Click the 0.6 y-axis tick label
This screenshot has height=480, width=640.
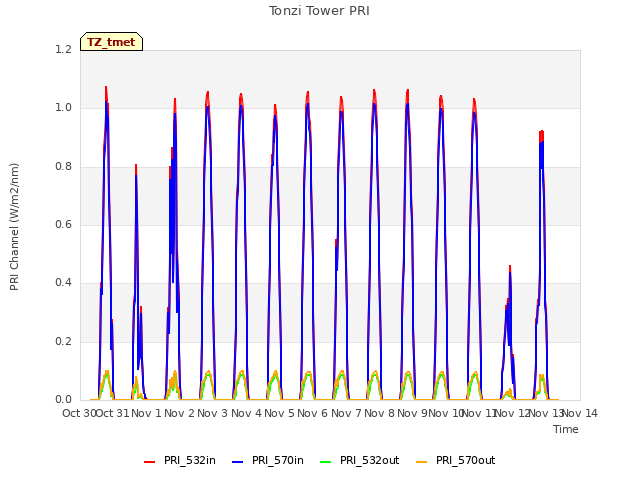click(x=63, y=225)
